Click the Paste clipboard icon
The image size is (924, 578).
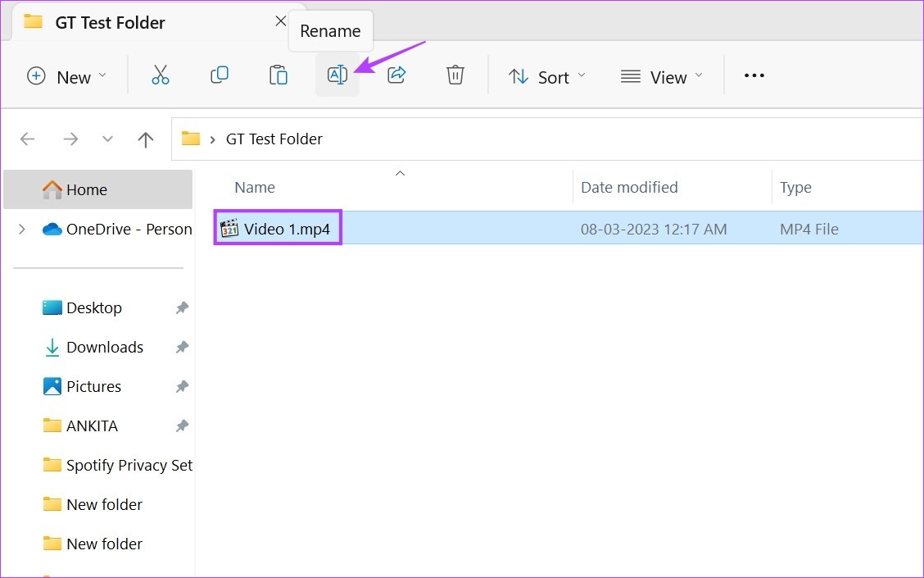coord(279,75)
